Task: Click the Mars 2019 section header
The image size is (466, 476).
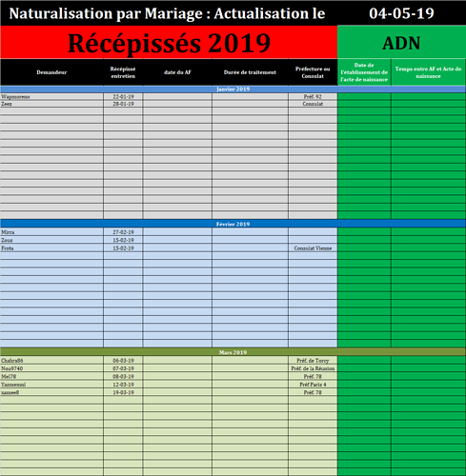Action: point(233,352)
